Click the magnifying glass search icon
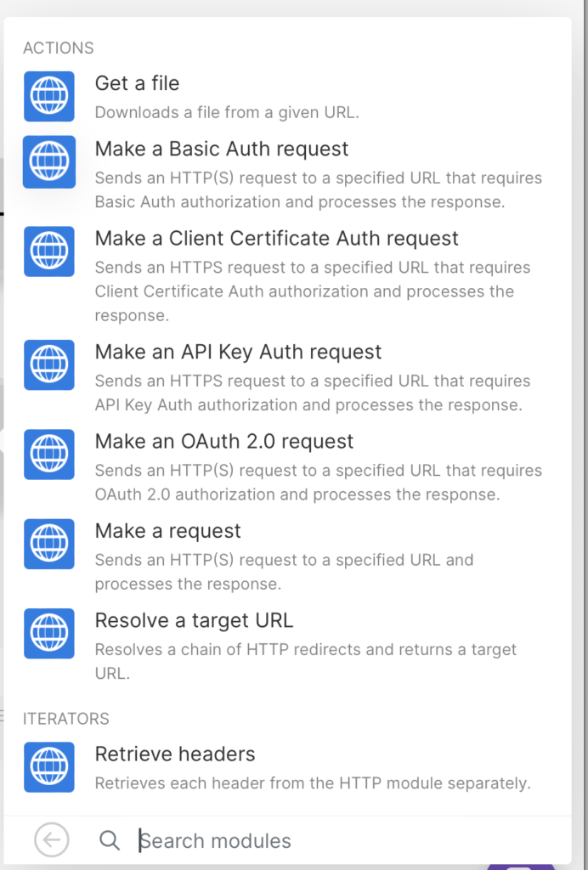The height and width of the screenshot is (870, 588). [x=110, y=840]
